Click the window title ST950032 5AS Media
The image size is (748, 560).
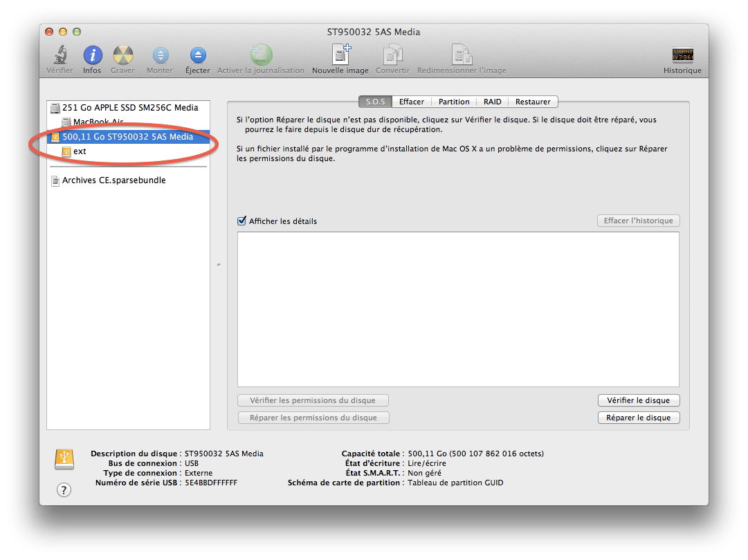[x=374, y=32]
